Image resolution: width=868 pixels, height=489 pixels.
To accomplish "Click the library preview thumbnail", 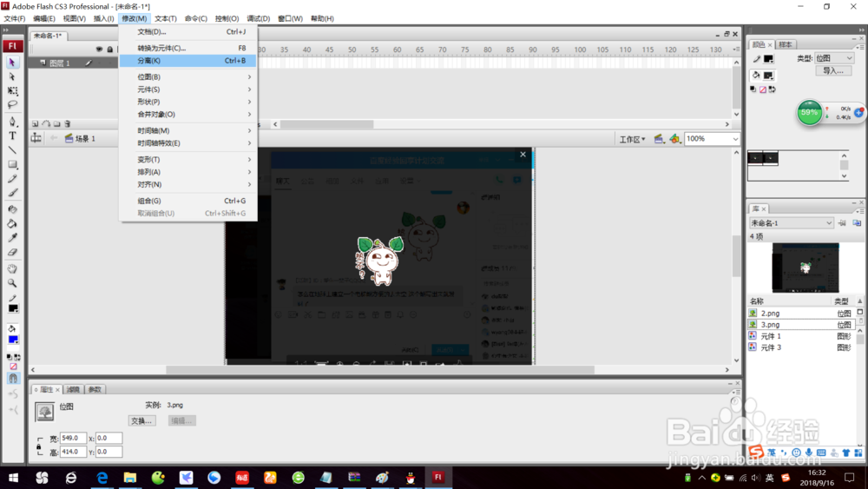I will (x=806, y=268).
